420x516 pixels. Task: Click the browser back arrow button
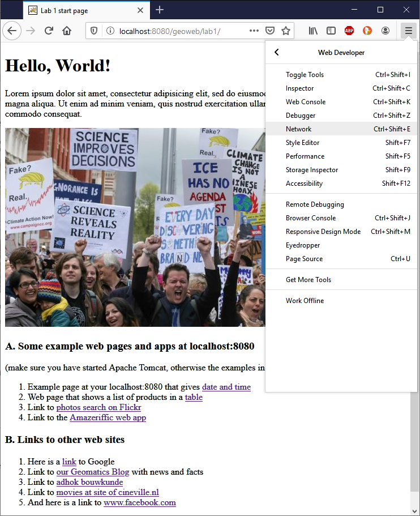[x=12, y=31]
